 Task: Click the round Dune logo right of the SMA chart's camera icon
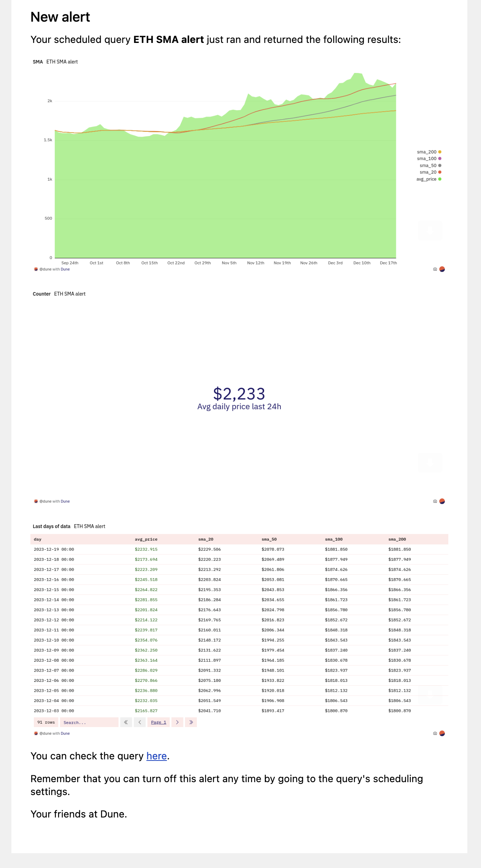[442, 269]
